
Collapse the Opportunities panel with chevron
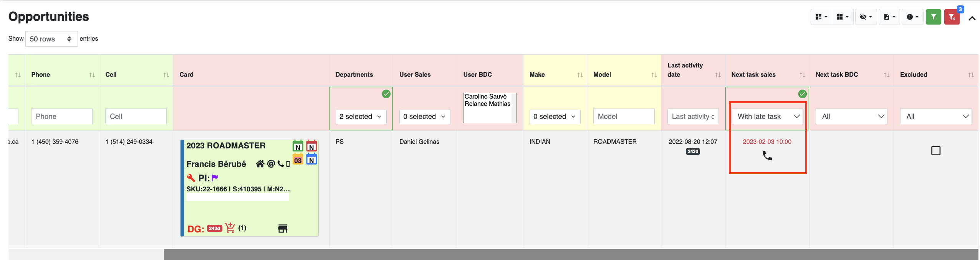click(x=972, y=18)
